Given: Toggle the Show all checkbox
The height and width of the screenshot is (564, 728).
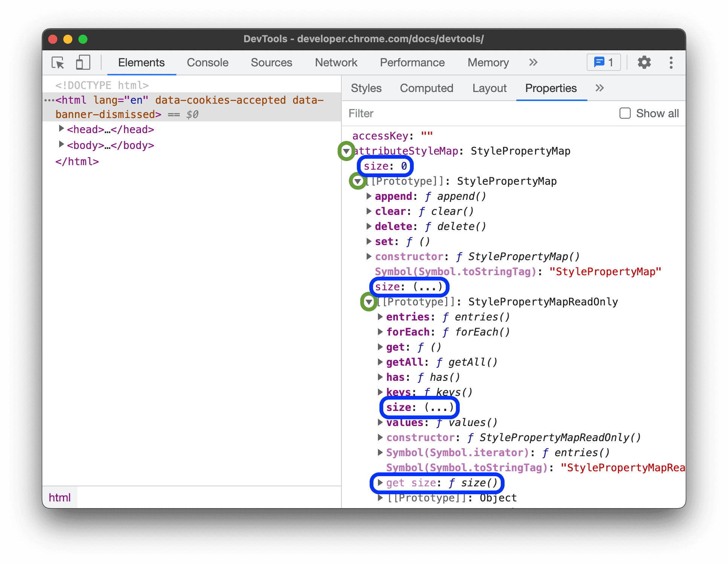Looking at the screenshot, I should pyautogui.click(x=624, y=113).
